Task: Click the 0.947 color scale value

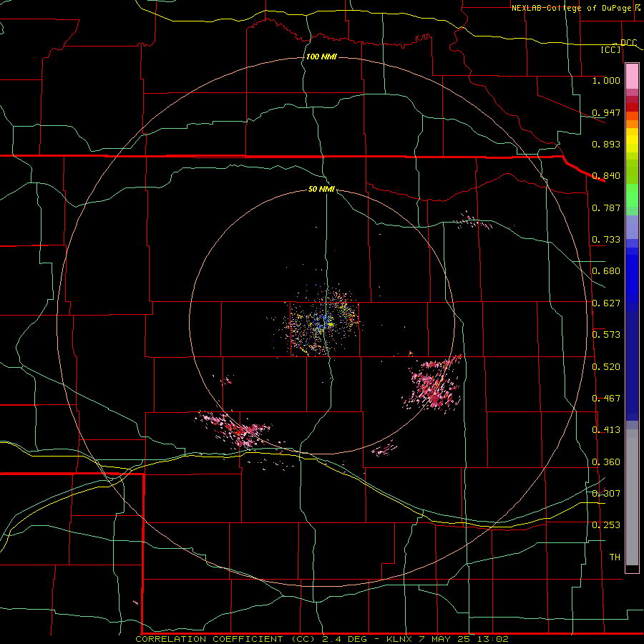Action: pos(606,112)
